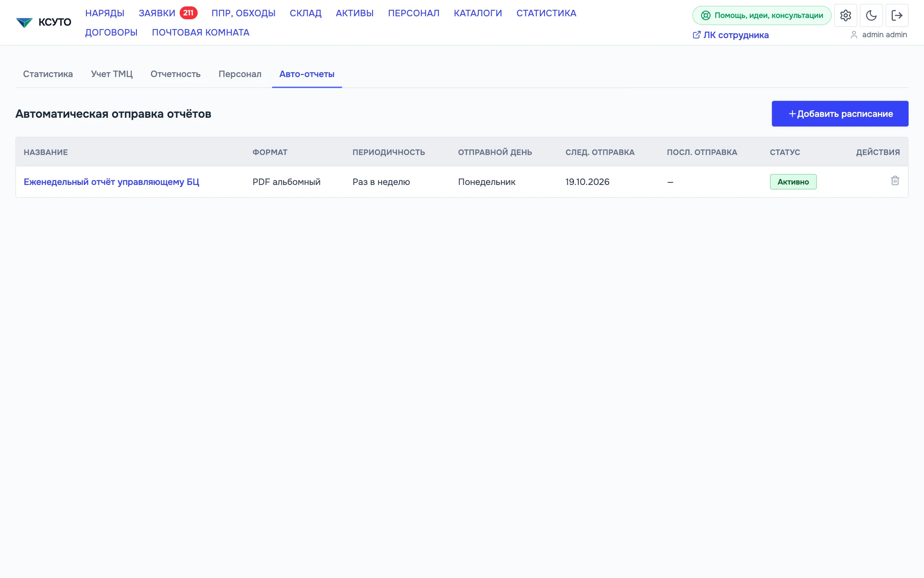Delete the weekly report schedule with the trash icon
Image resolution: width=924 pixels, height=578 pixels.
895,181
